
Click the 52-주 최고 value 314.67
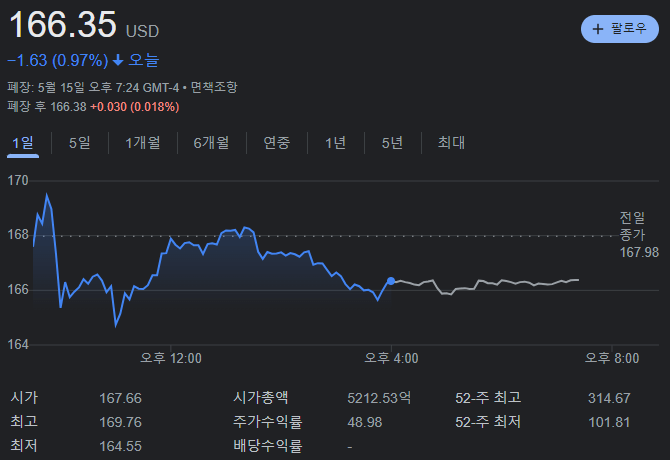(x=609, y=398)
